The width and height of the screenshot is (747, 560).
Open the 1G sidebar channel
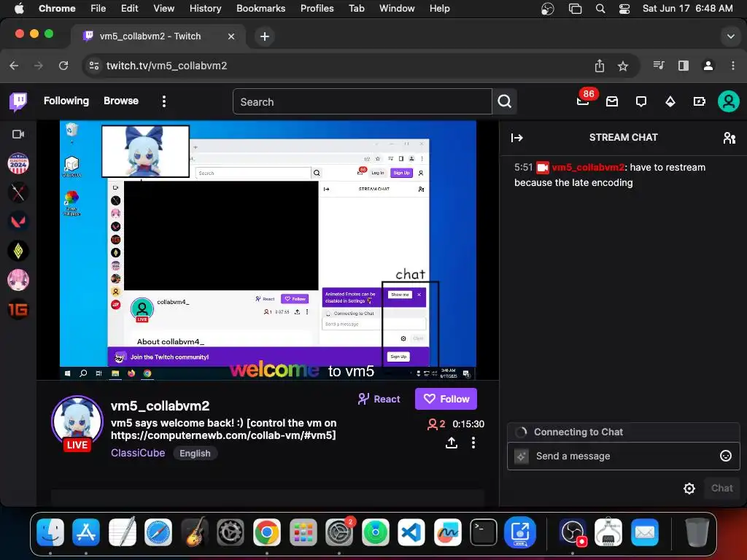tap(18, 310)
